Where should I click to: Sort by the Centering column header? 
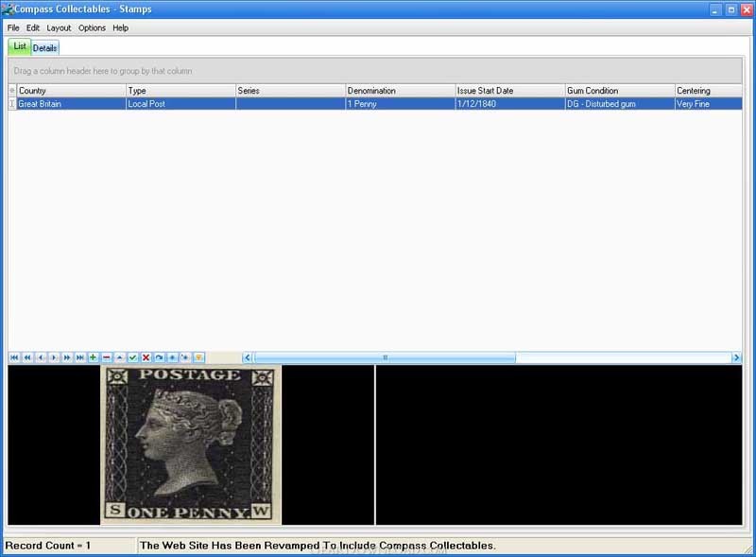(x=708, y=91)
